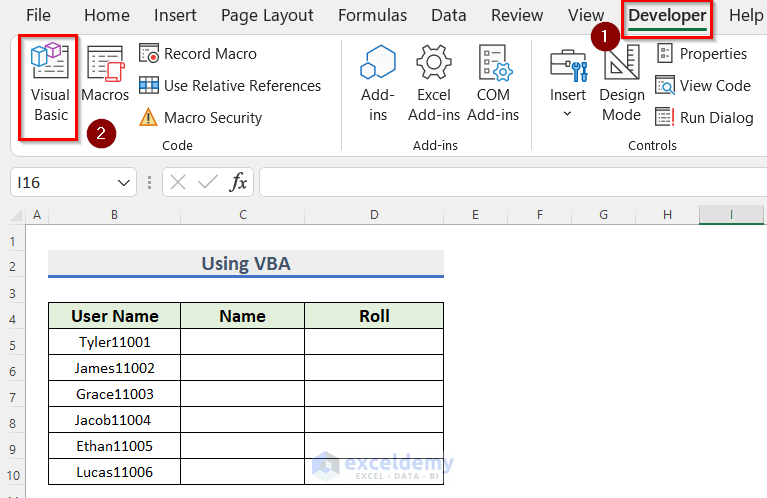Select column G header
The width and height of the screenshot is (767, 498).
click(x=604, y=215)
